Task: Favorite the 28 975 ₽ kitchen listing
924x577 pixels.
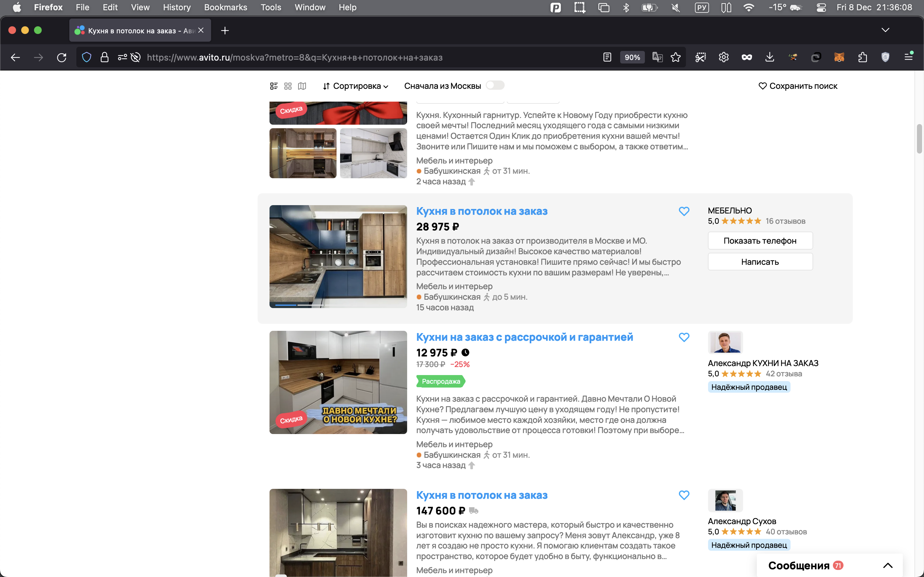Action: pos(684,211)
